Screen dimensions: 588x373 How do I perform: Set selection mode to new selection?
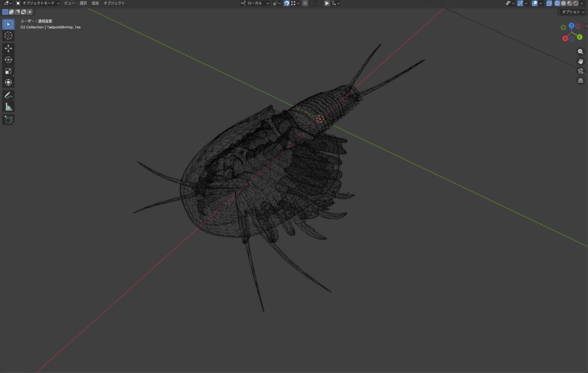(x=5, y=12)
